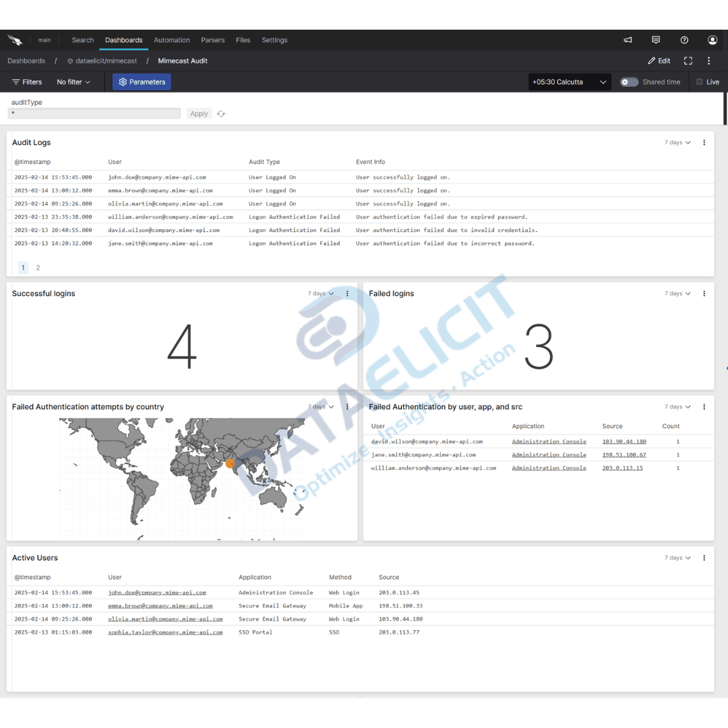Open the announcements megaphone icon

[x=628, y=40]
